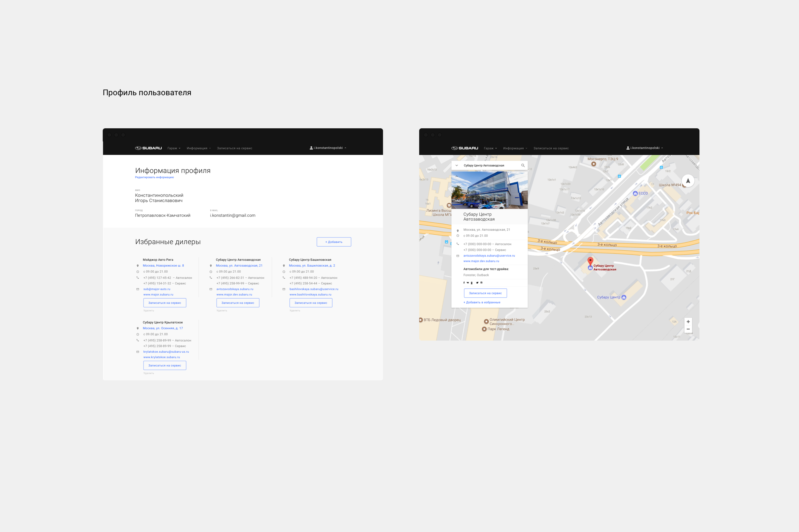Click user icon in profile window header
Screen dimensions: 799x532
pos(311,148)
